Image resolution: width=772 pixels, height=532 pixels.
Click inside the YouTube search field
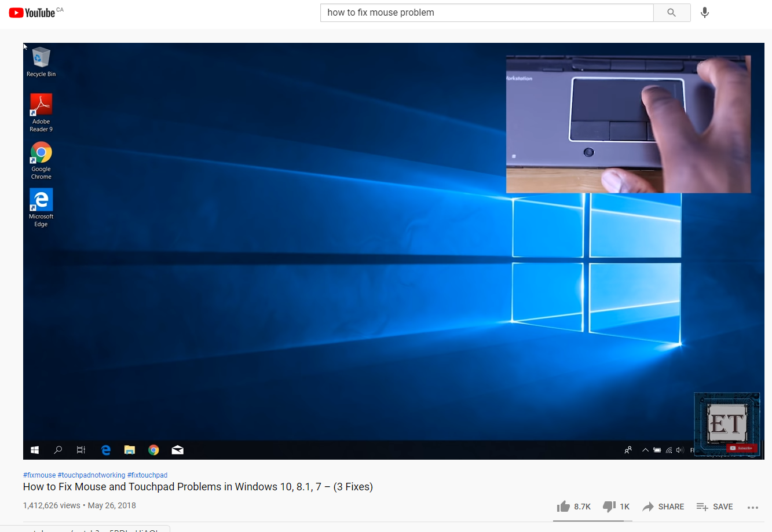(x=486, y=13)
